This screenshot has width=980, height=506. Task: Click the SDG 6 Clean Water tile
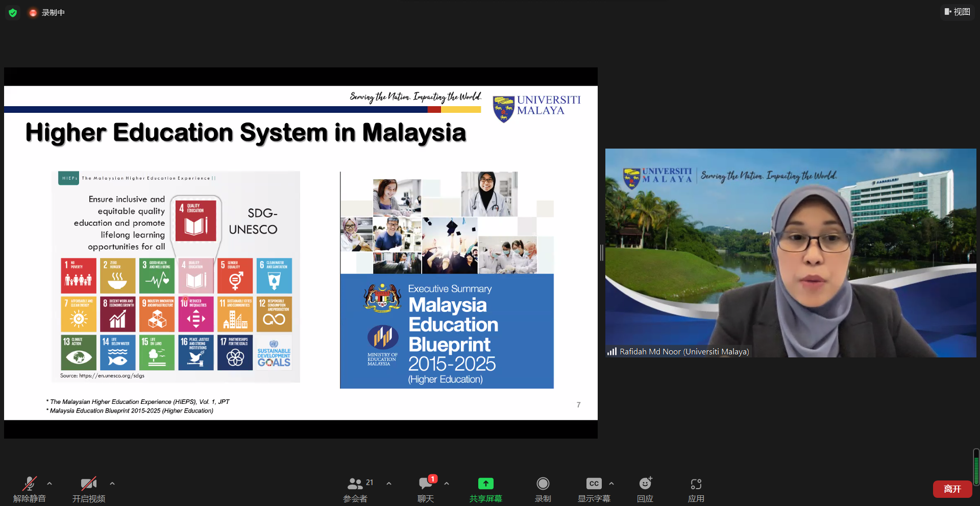[x=274, y=276]
